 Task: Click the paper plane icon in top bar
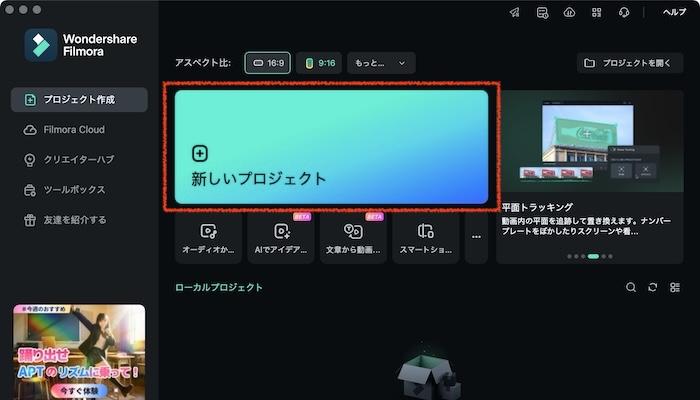[514, 13]
